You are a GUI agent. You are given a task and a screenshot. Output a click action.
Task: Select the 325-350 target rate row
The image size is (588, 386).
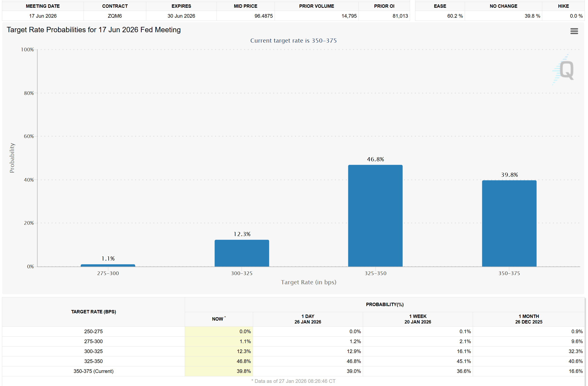(93, 361)
